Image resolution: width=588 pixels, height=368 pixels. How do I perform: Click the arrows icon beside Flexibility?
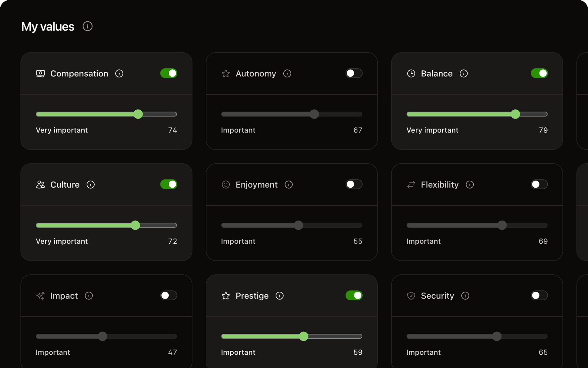tap(411, 184)
